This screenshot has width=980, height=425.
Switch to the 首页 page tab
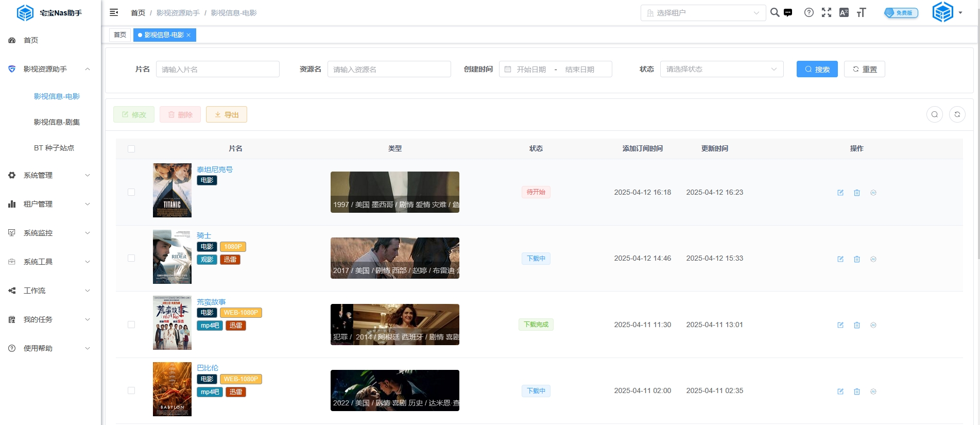[120, 35]
